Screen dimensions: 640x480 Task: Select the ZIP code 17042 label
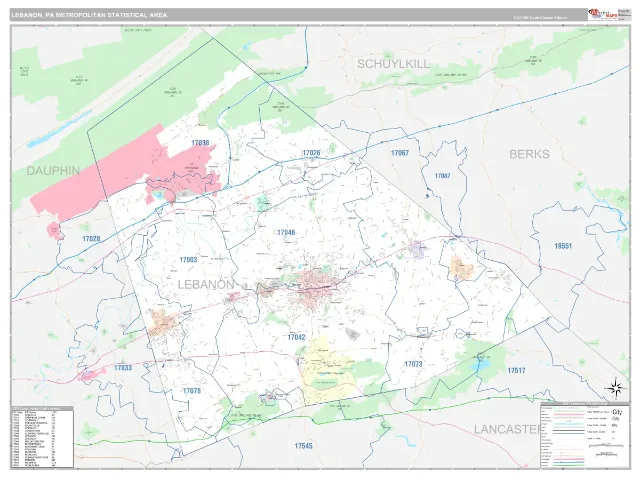point(296,337)
